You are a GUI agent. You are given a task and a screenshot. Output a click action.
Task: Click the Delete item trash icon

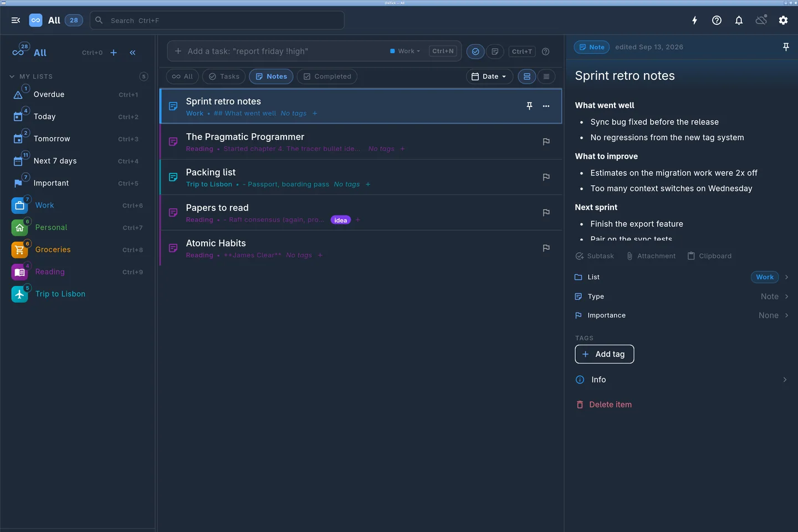pos(580,405)
